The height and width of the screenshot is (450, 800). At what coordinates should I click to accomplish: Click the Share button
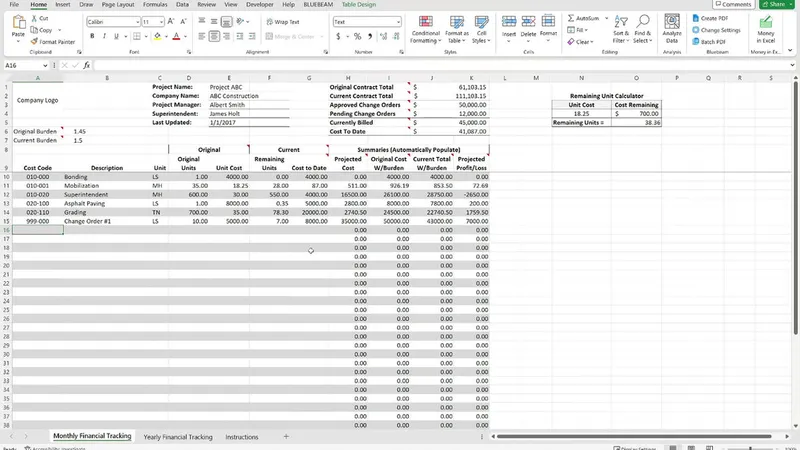point(777,5)
